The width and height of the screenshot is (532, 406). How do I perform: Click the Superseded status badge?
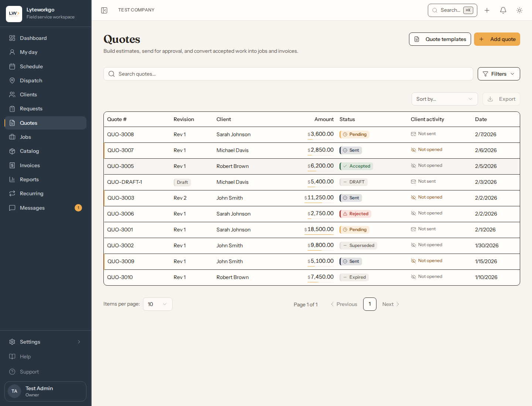[358, 245]
